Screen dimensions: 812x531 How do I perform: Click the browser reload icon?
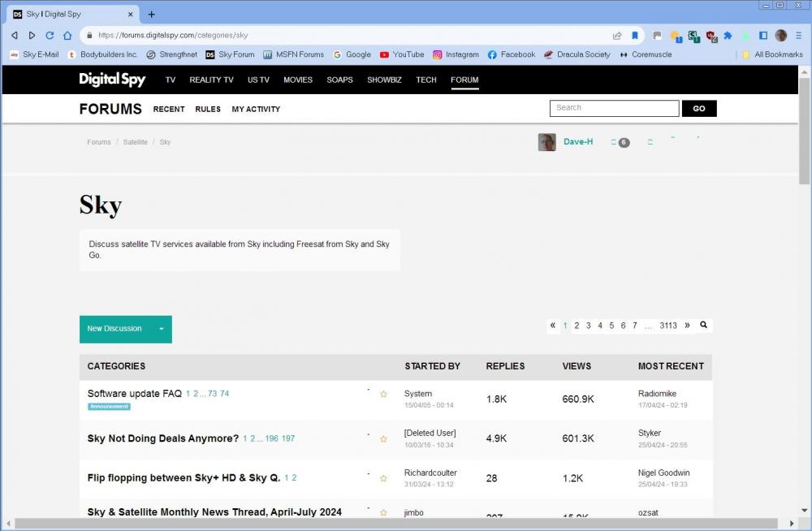pos(50,36)
